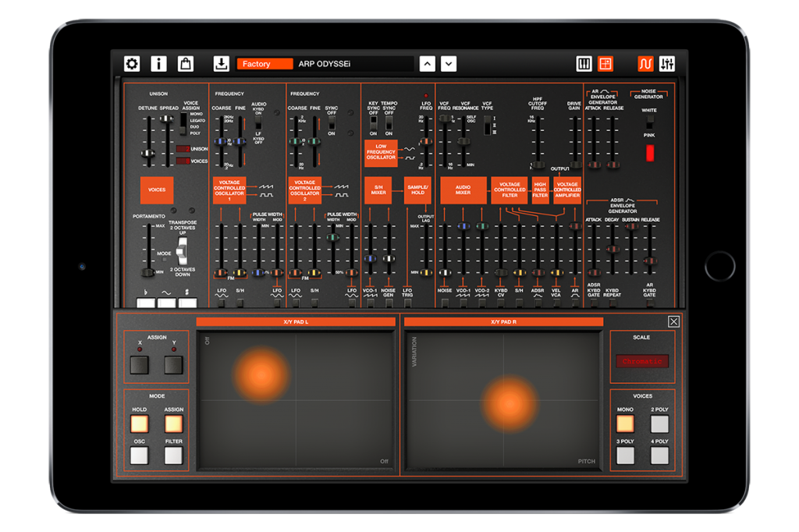Click the Portamento slider knob
799x532 pixels.
[x=147, y=272]
